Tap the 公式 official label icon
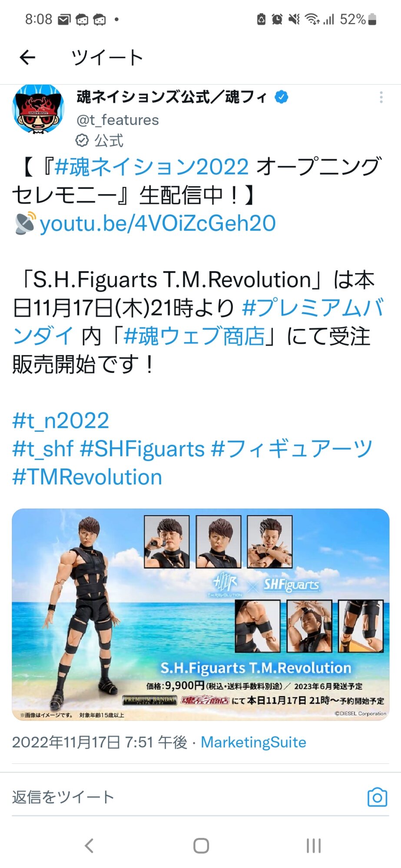The width and height of the screenshot is (401, 868). [x=82, y=141]
